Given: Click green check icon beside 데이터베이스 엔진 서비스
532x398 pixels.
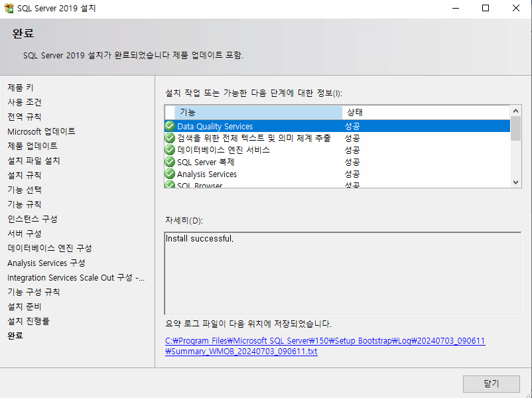Looking at the screenshot, I should click(170, 150).
